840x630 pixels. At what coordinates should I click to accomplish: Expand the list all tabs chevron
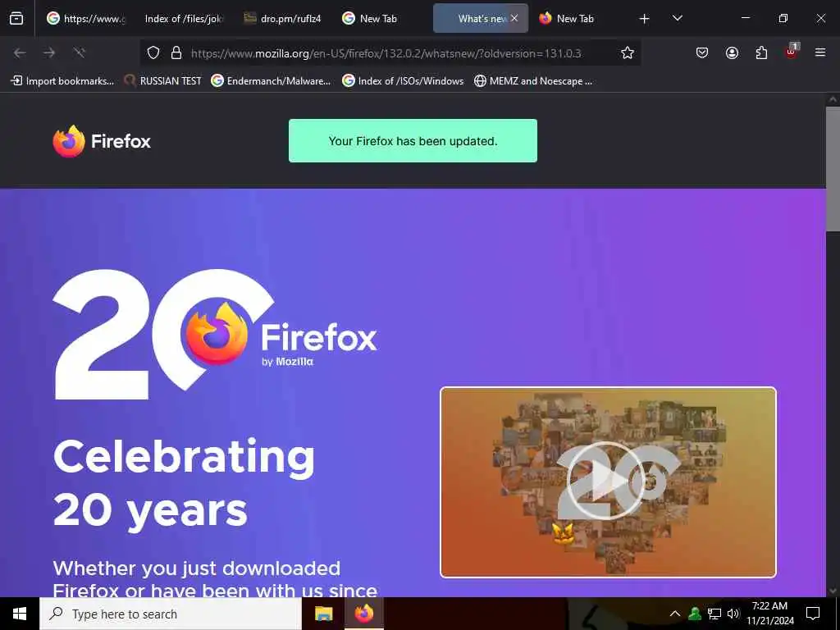[677, 19]
